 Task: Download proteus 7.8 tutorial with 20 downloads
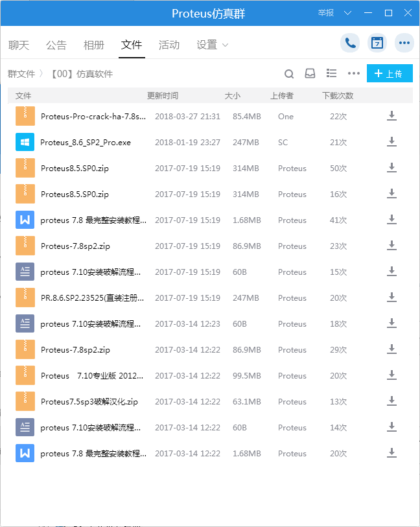391,453
